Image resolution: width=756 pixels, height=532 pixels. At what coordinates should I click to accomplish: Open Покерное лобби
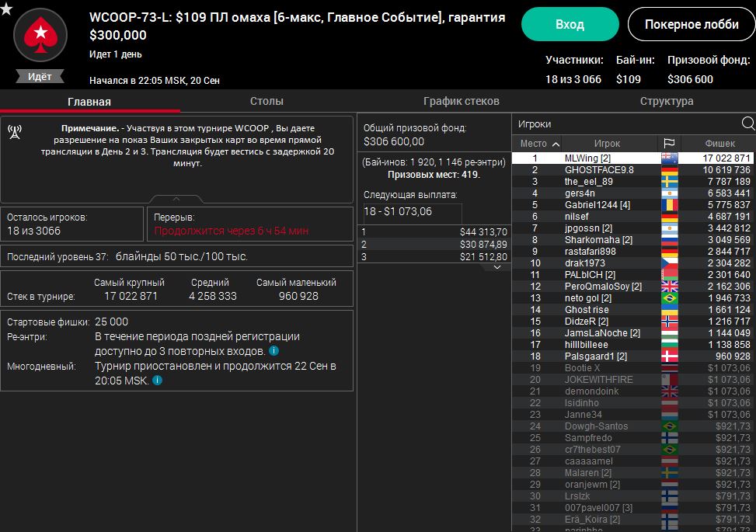(692, 24)
